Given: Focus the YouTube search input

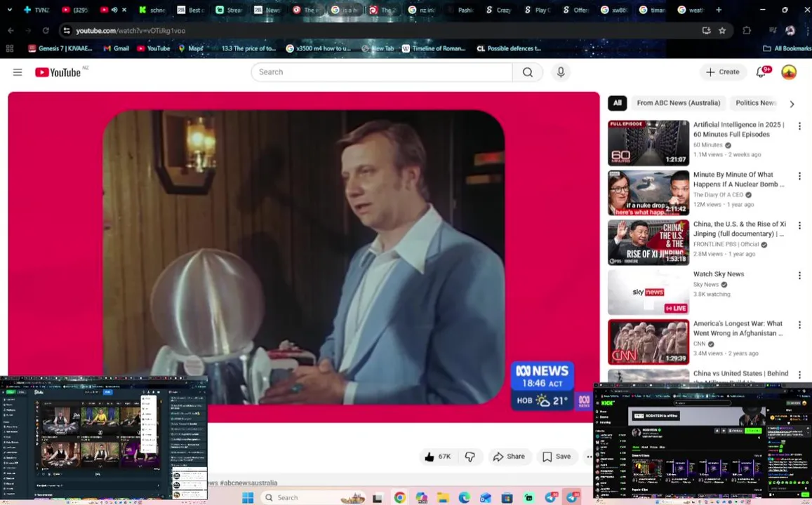Looking at the screenshot, I should 382,72.
